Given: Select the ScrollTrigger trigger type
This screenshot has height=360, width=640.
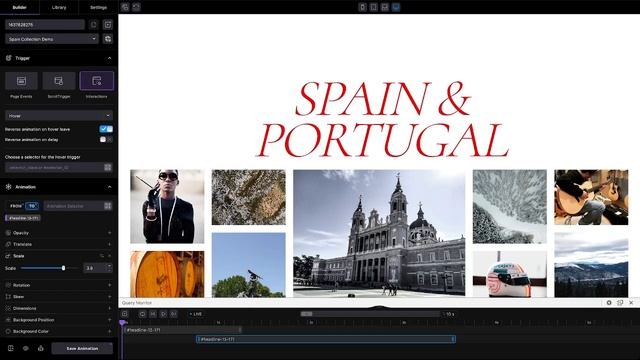Looking at the screenshot, I should pyautogui.click(x=59, y=81).
